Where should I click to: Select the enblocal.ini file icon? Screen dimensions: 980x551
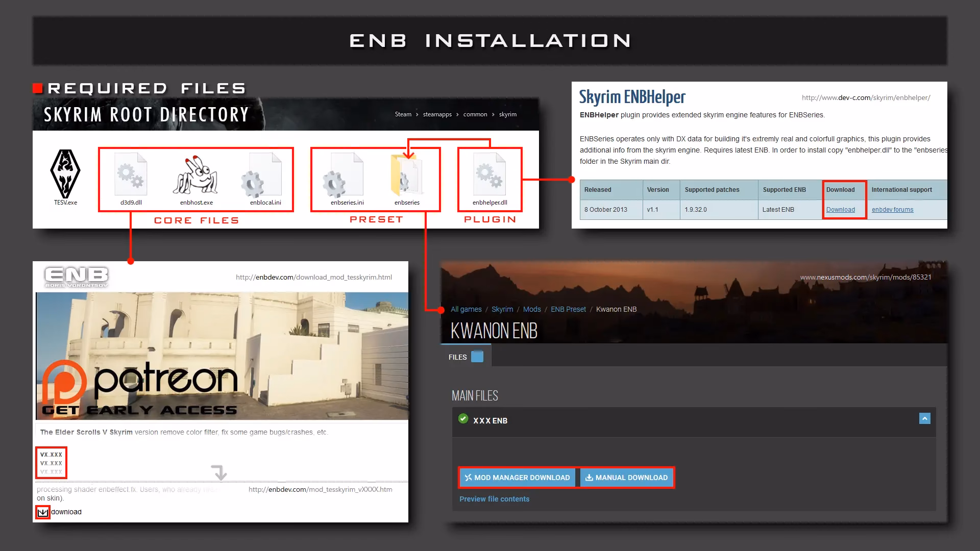[x=261, y=175]
